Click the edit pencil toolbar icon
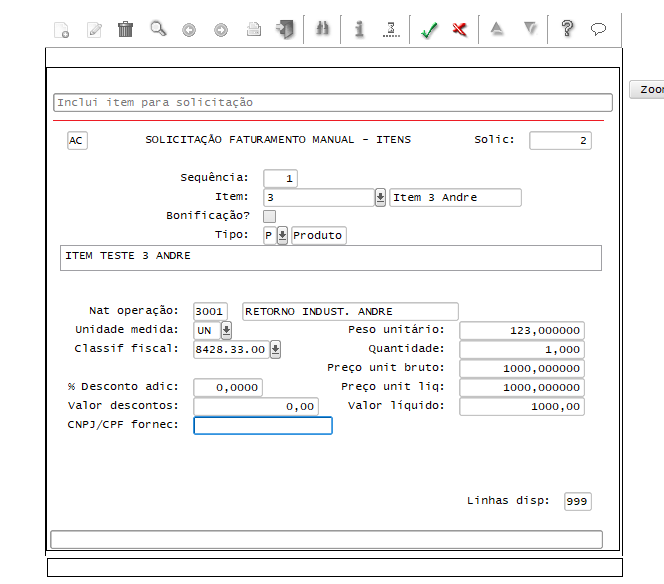Image resolution: width=664 pixels, height=584 pixels. [94, 30]
